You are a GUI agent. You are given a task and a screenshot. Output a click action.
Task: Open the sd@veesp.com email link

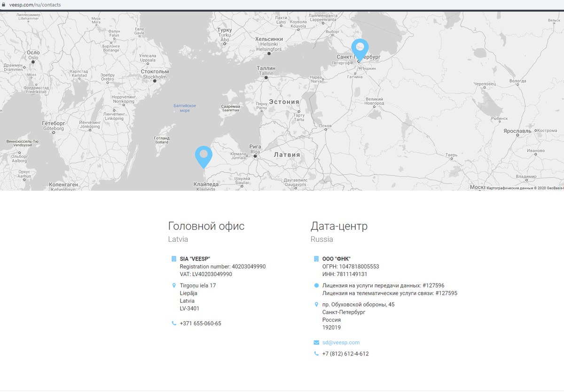click(x=341, y=343)
